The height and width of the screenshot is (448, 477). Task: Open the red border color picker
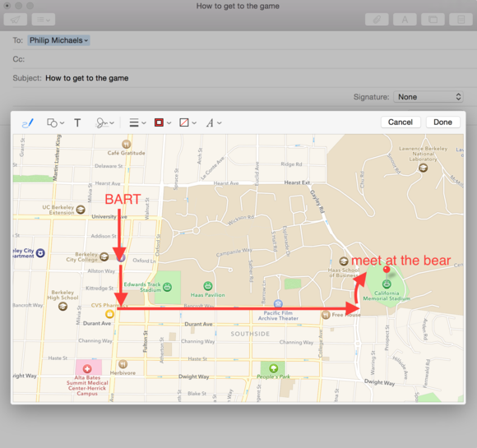coord(163,122)
